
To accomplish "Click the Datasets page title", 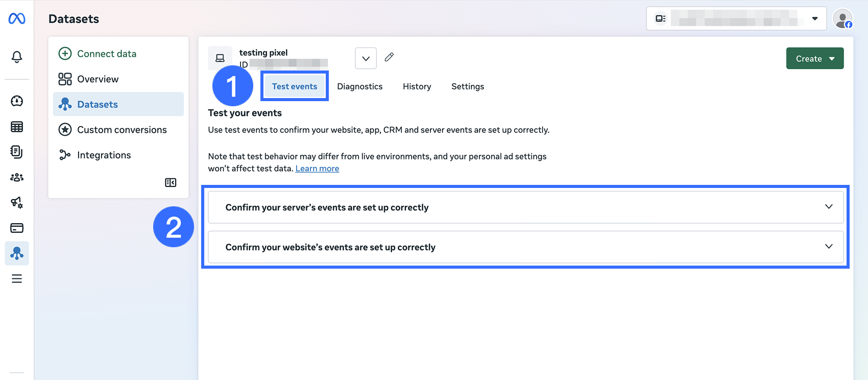I will tap(74, 19).
